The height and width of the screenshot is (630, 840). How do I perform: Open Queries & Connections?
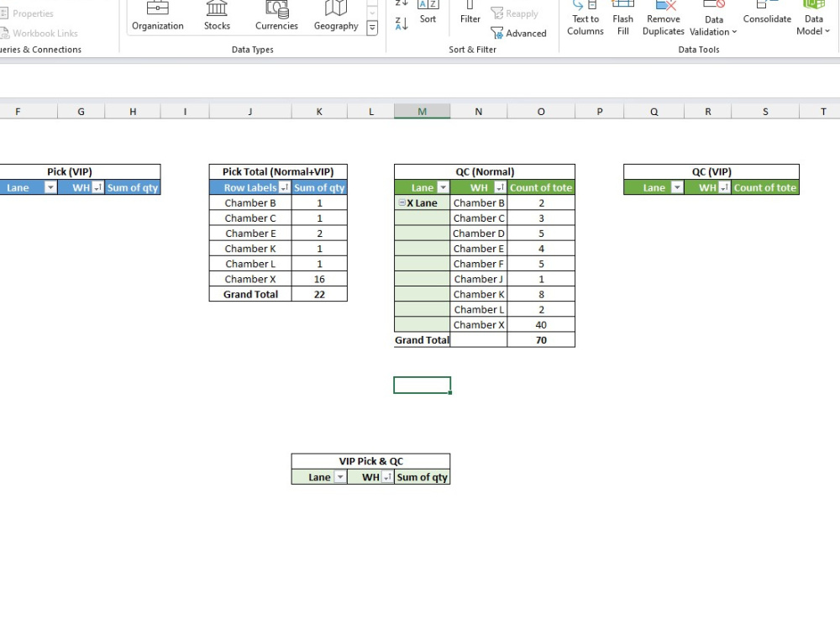point(39,50)
